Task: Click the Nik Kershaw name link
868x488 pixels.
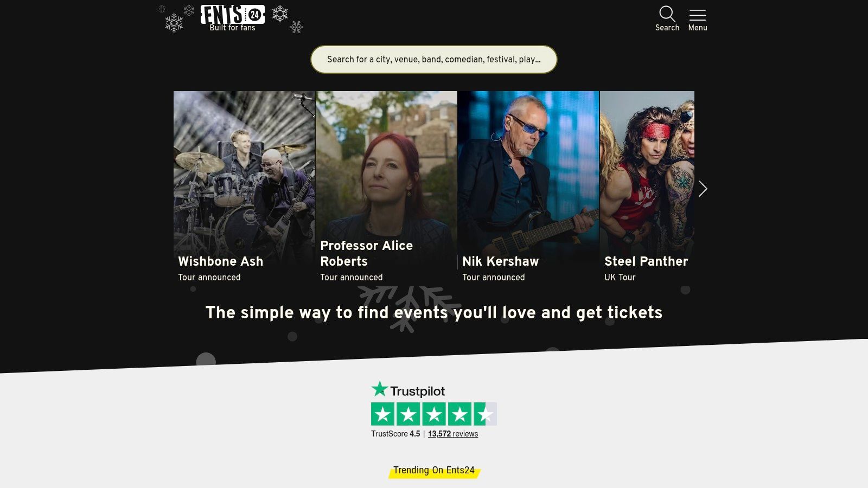Action: (x=500, y=261)
